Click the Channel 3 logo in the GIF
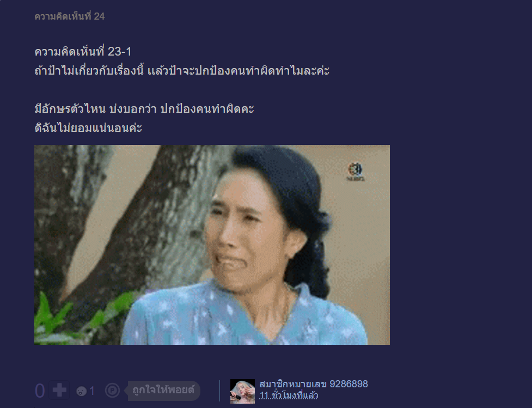532x408 pixels. pyautogui.click(x=356, y=172)
